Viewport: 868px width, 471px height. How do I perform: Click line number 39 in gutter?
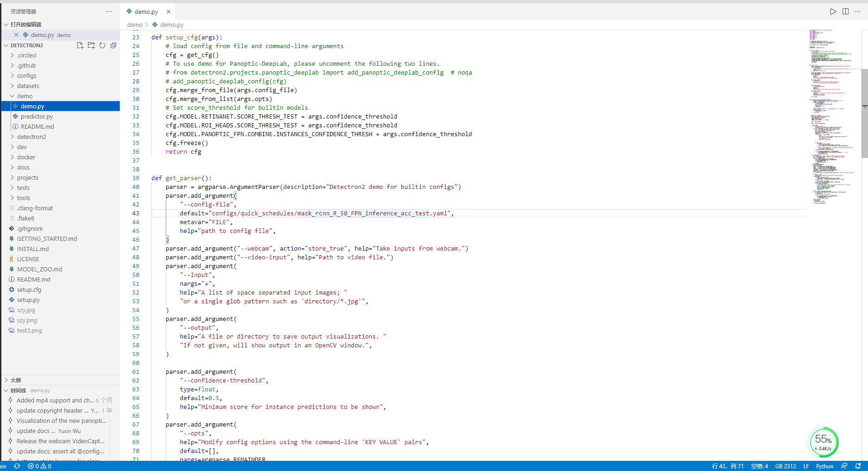point(136,178)
